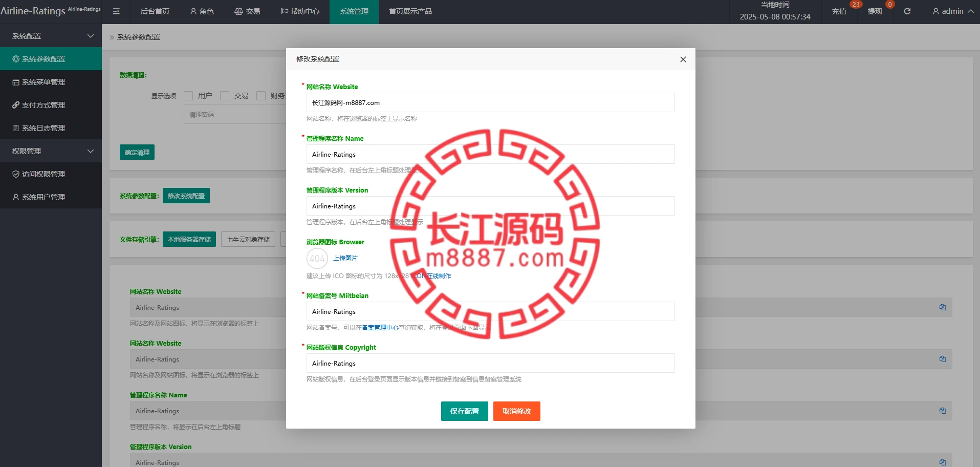The image size is (980, 467).
Task: Click the 保存配置 button
Action: click(465, 411)
